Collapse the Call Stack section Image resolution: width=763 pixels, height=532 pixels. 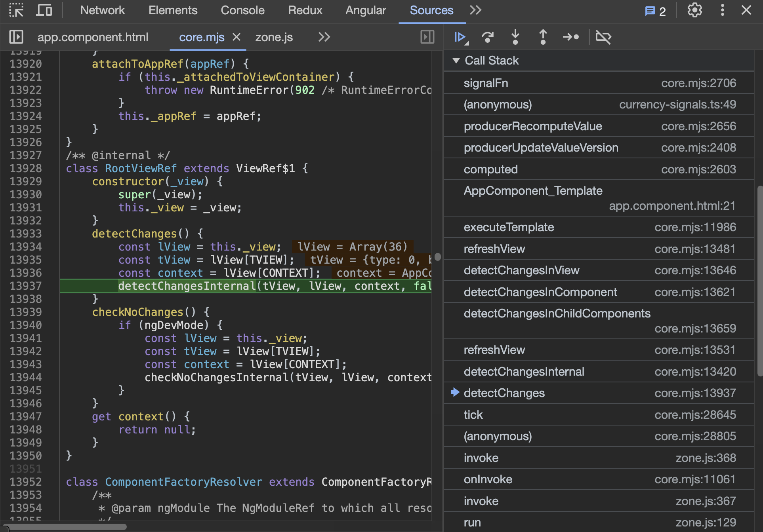[x=456, y=61]
